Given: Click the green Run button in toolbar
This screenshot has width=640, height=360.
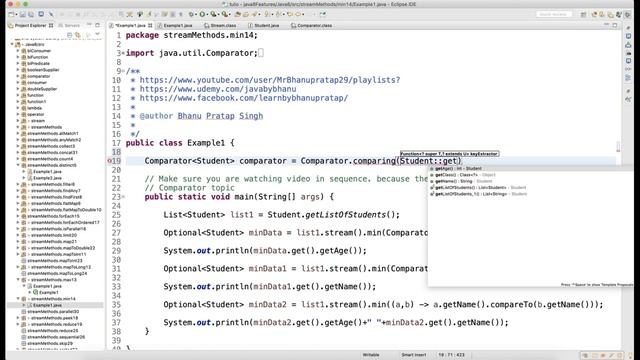Looking at the screenshot, I should pos(202,14).
